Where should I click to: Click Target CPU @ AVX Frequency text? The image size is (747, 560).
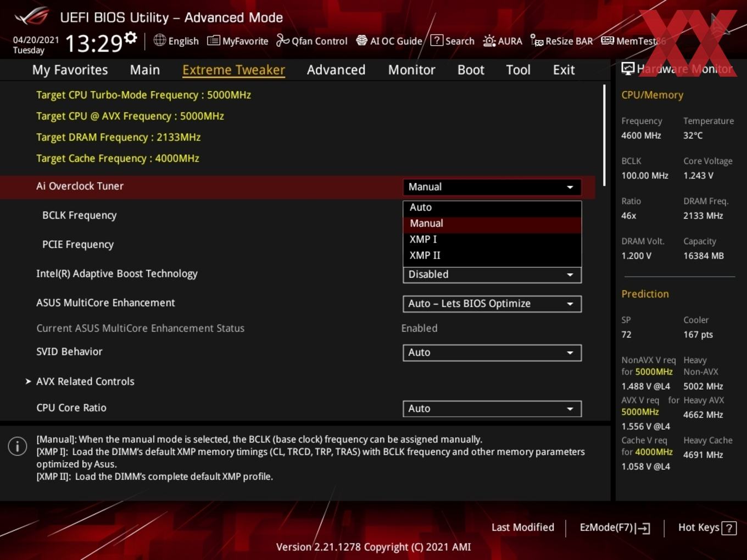point(130,116)
